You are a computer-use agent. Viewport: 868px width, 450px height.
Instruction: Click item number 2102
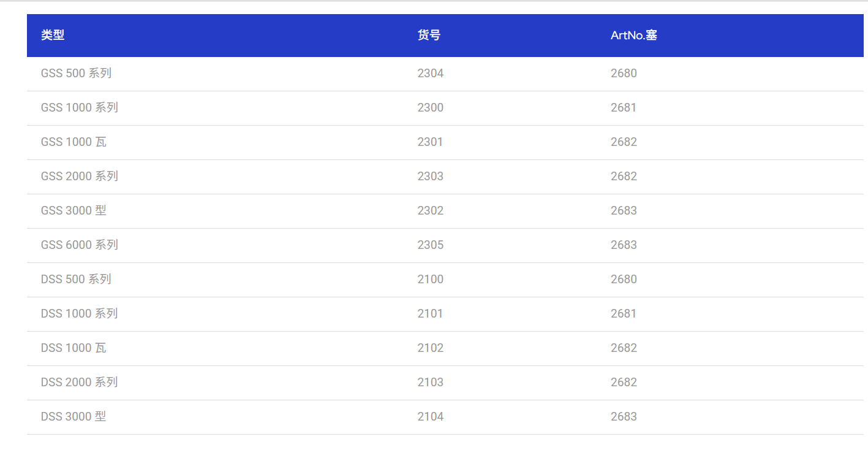click(430, 348)
